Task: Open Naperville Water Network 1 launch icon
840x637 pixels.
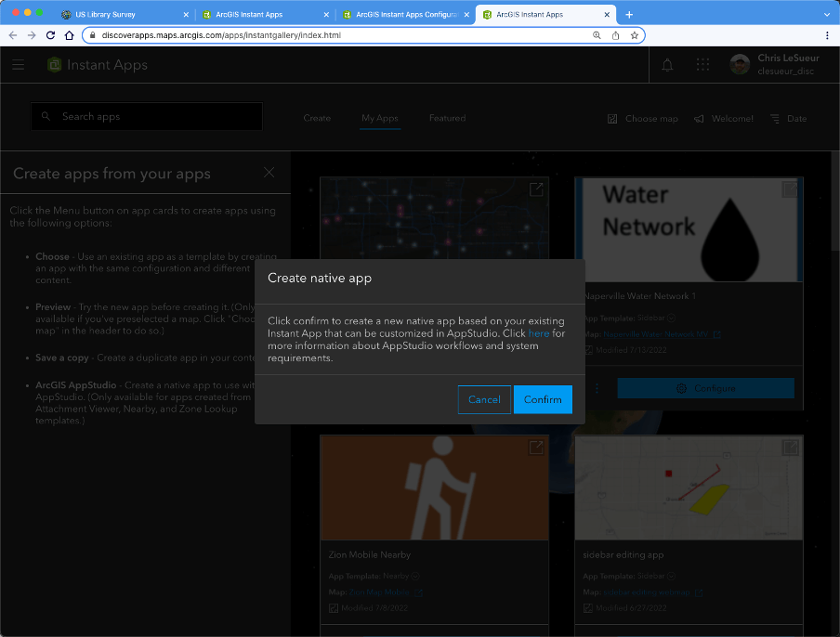Action: click(790, 188)
